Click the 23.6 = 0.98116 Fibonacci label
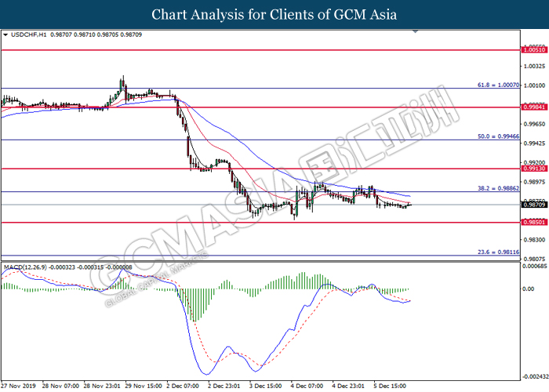Screen dimensions: 549x392 (499, 252)
